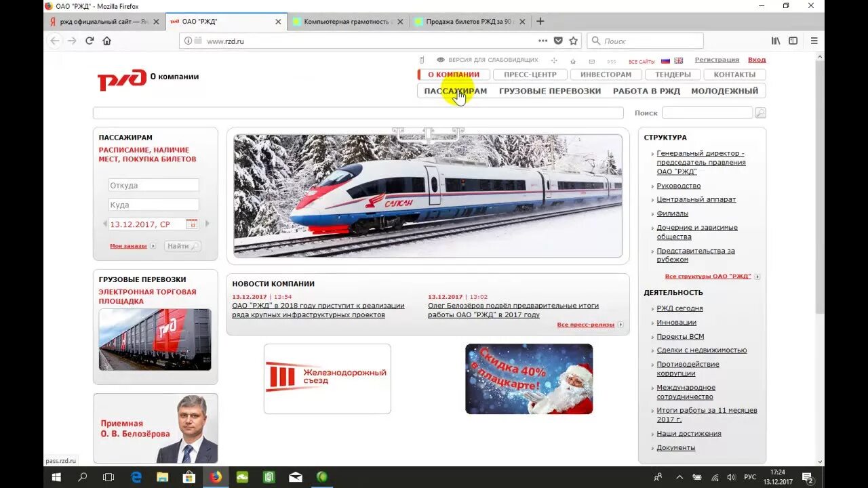Open the 'Молодежный' menu section
This screenshot has width=868, height=488.
coord(724,91)
